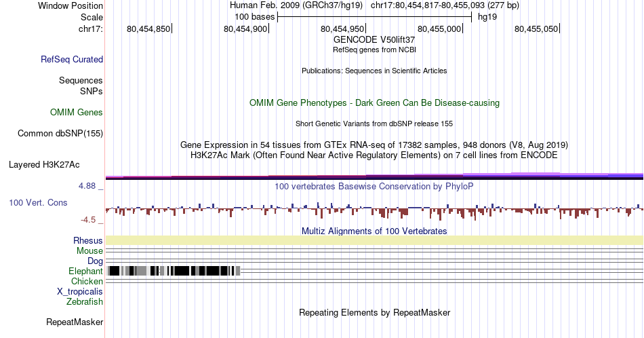Click the yellow Rhesus alignment bar

[x=374, y=240]
